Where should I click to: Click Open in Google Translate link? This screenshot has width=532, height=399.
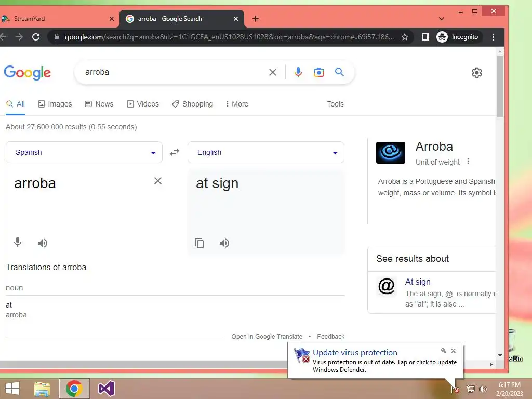pos(267,337)
